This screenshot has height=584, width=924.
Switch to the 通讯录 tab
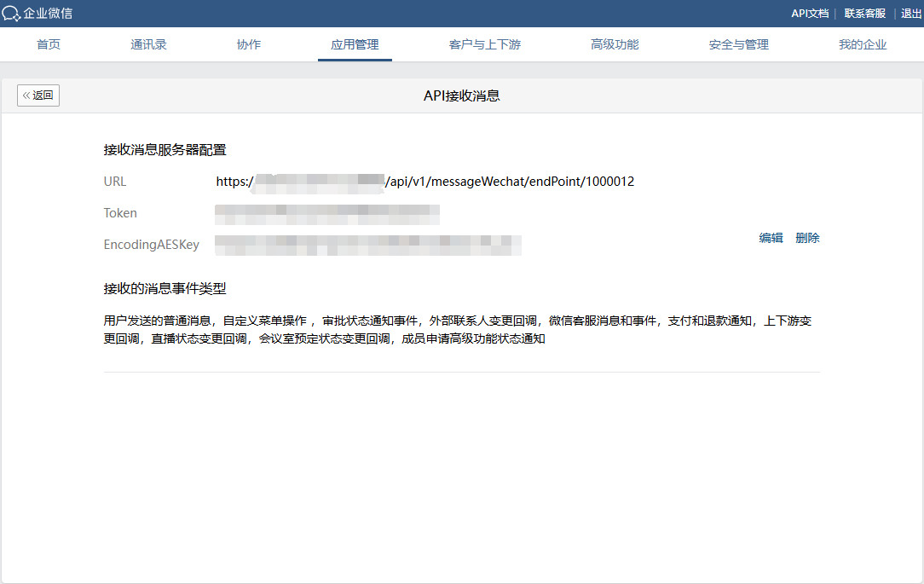coord(148,44)
